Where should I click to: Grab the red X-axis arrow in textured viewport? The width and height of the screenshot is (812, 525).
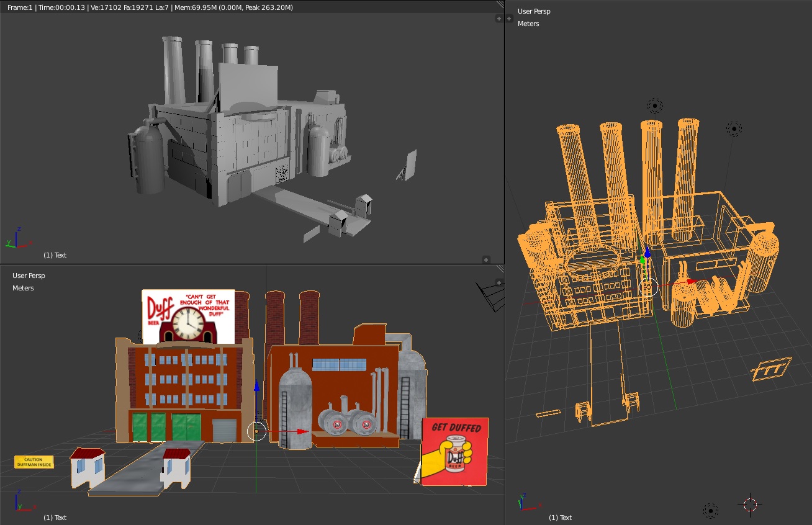(302, 431)
